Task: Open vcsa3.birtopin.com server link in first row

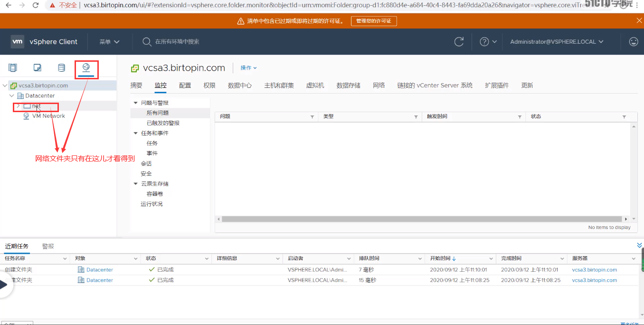Action: (x=594, y=269)
